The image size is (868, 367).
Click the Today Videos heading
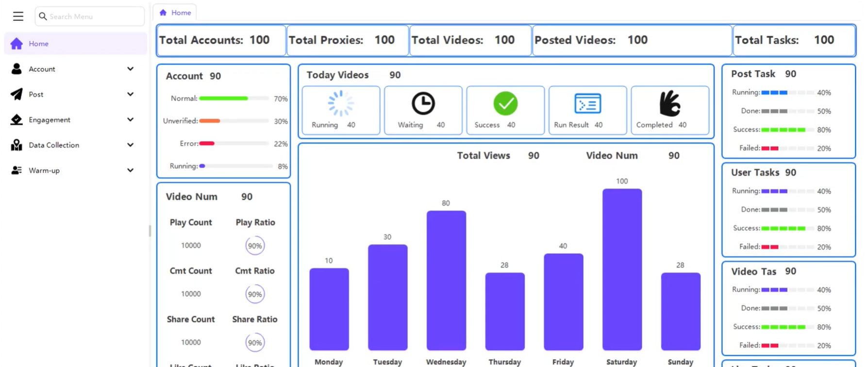pyautogui.click(x=337, y=75)
